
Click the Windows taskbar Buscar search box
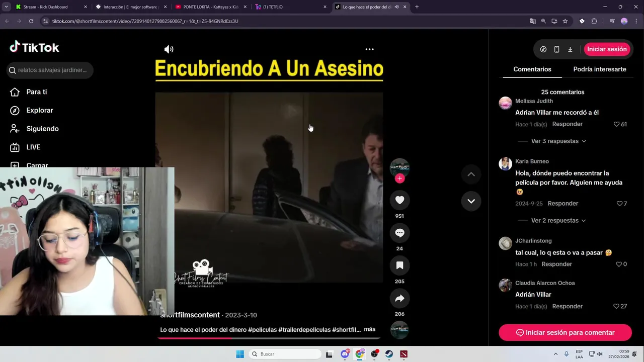285,354
